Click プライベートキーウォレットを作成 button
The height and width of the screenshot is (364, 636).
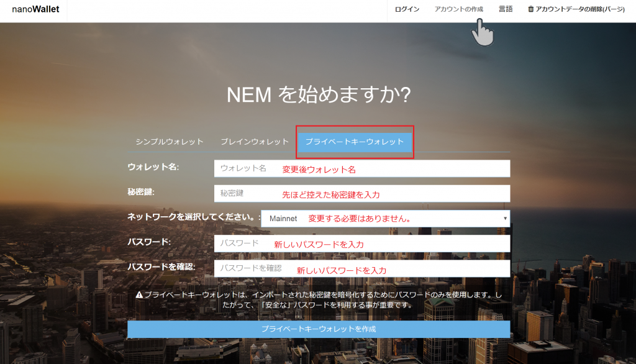pyautogui.click(x=319, y=329)
